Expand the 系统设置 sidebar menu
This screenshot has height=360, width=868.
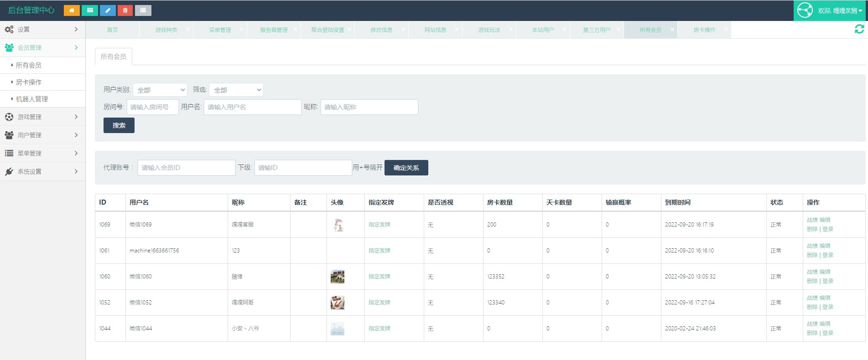42,172
